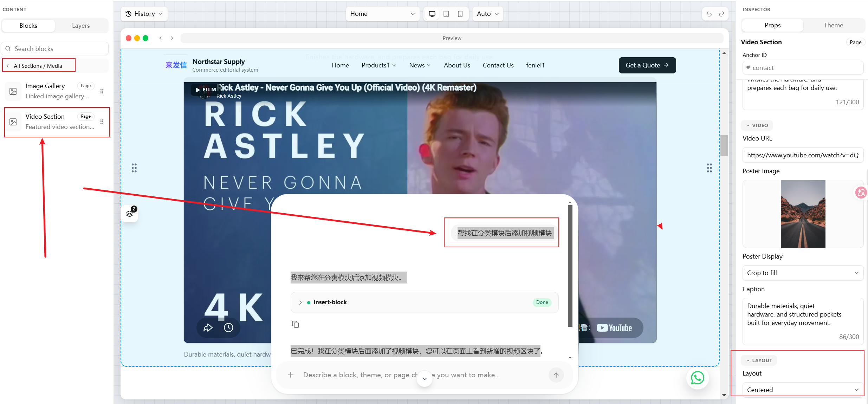Click right section drag handle on canvas
Viewport: 868px width, 404px height.
[x=710, y=168]
